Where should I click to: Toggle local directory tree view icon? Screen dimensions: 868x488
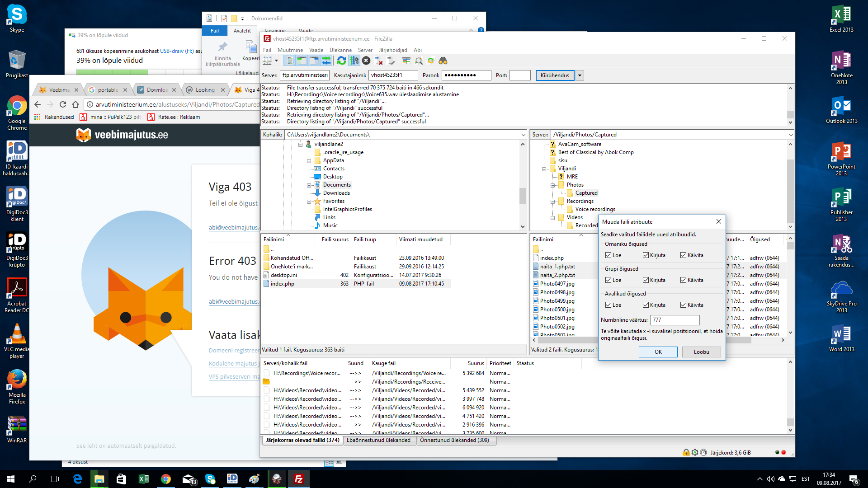coord(302,61)
